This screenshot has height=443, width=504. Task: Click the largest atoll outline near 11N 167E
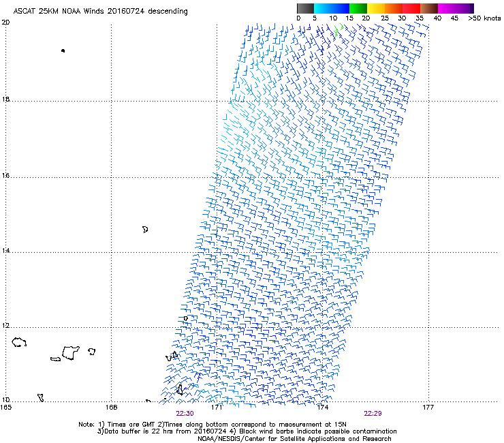(71, 353)
